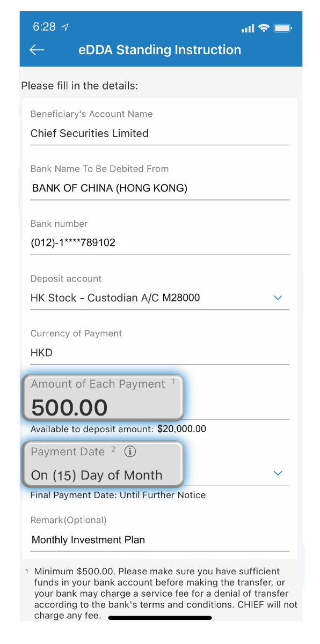Tap Final Payment Date: Until Further Notice

[x=118, y=495]
